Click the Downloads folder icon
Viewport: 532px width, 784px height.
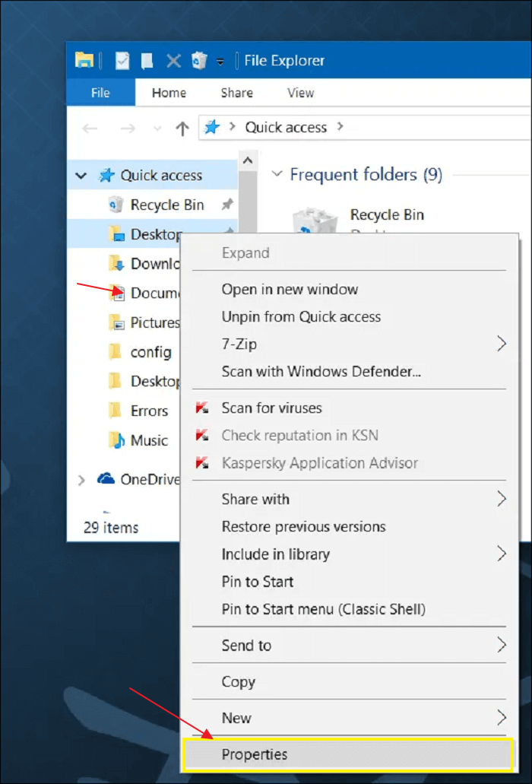(x=116, y=263)
